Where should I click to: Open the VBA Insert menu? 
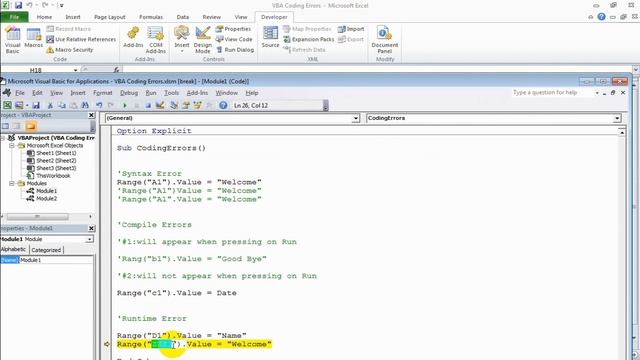pyautogui.click(x=78, y=93)
